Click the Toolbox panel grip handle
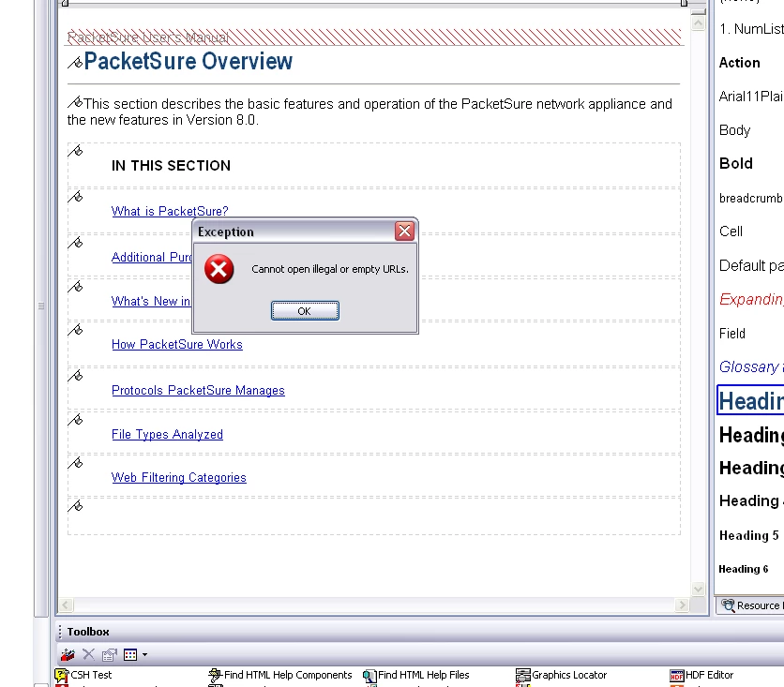 point(60,632)
